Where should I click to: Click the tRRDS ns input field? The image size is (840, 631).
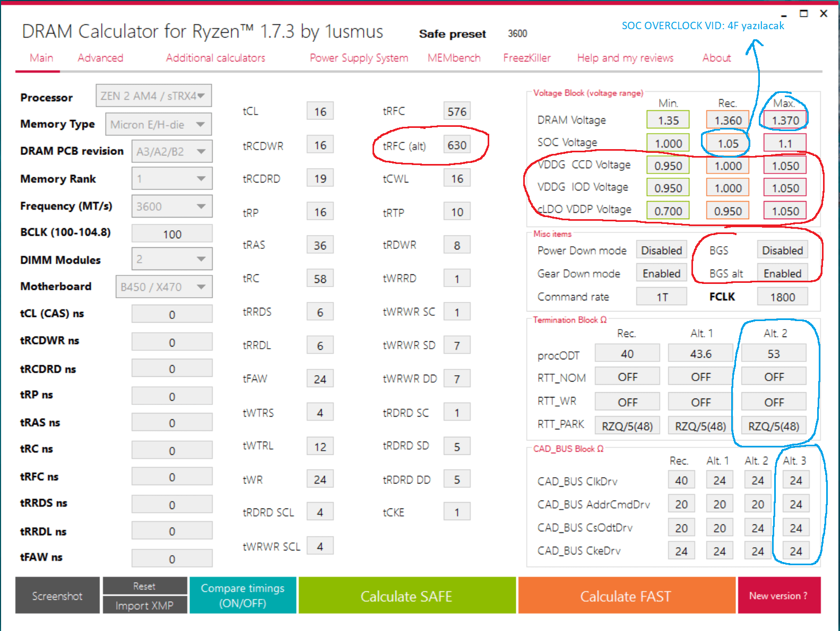172,504
